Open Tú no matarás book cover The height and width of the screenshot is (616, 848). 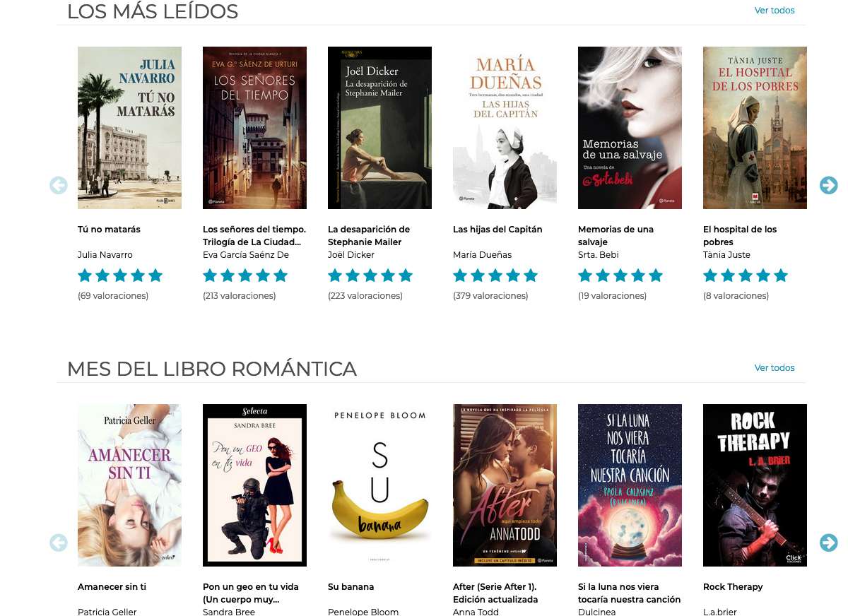click(129, 128)
